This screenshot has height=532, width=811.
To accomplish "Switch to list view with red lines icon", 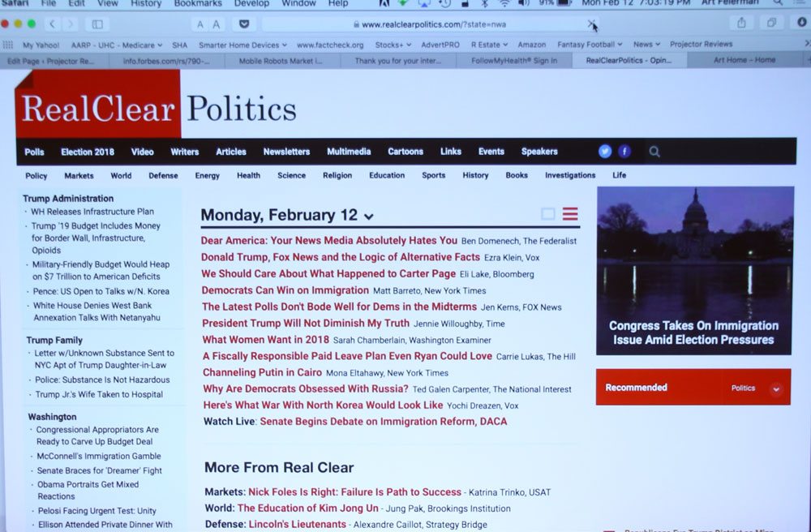I will tap(570, 214).
